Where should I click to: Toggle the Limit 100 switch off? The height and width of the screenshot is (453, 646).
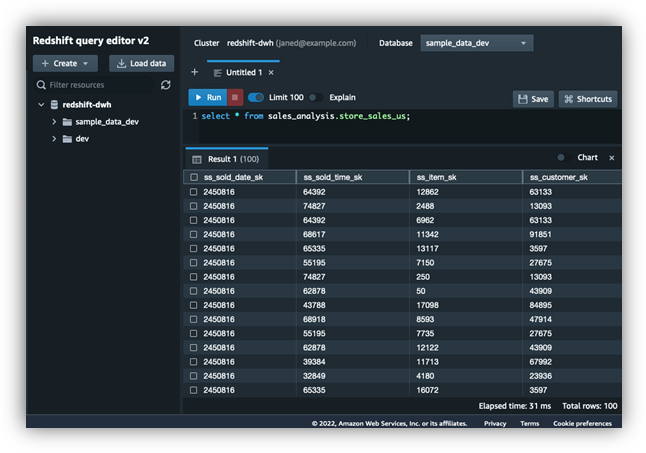(x=256, y=98)
